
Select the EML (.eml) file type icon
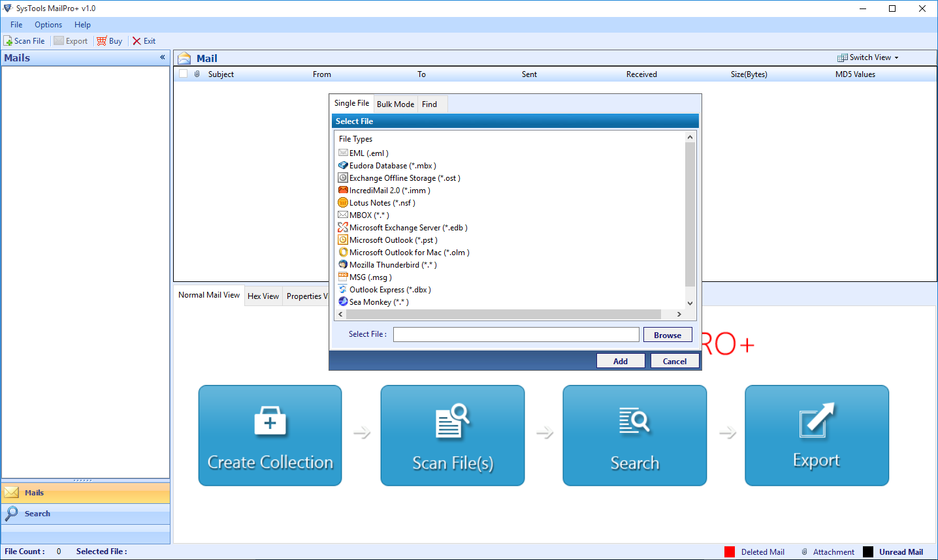(x=343, y=153)
